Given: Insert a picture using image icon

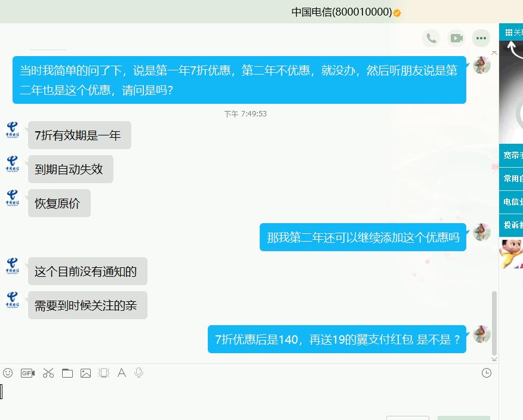Looking at the screenshot, I should tap(86, 373).
